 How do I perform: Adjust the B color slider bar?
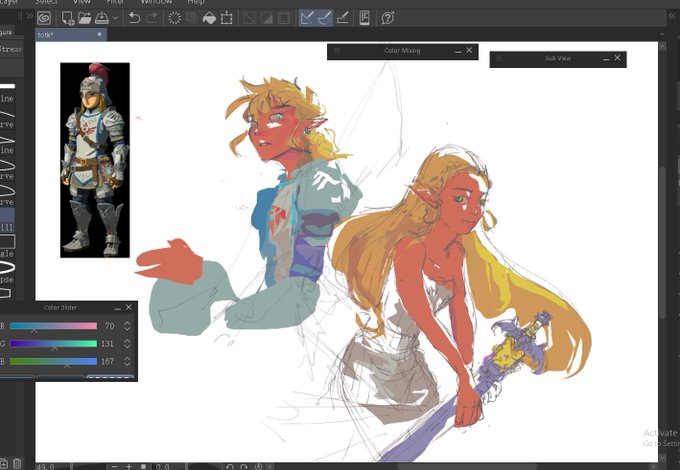tap(53, 361)
